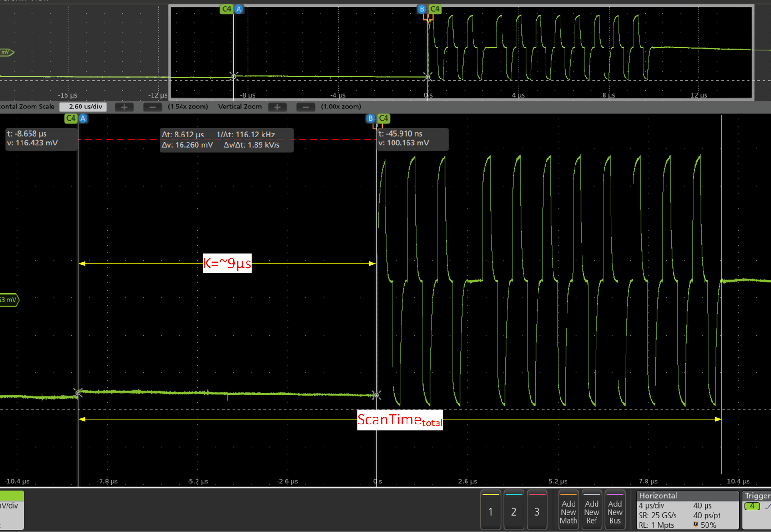Click trigger point icon beside 50%
The height and width of the screenshot is (532, 771).
[696, 525]
